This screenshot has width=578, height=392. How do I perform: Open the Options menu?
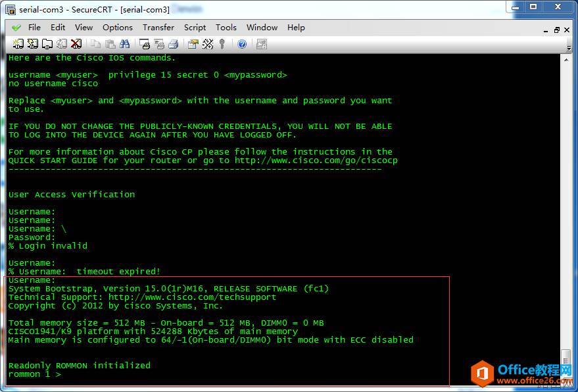point(118,27)
